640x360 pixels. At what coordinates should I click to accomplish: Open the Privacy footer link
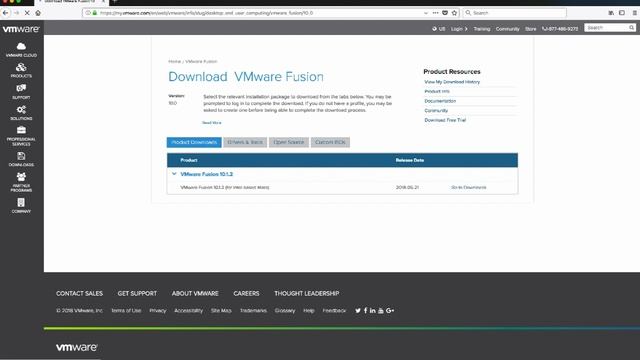pos(158,311)
